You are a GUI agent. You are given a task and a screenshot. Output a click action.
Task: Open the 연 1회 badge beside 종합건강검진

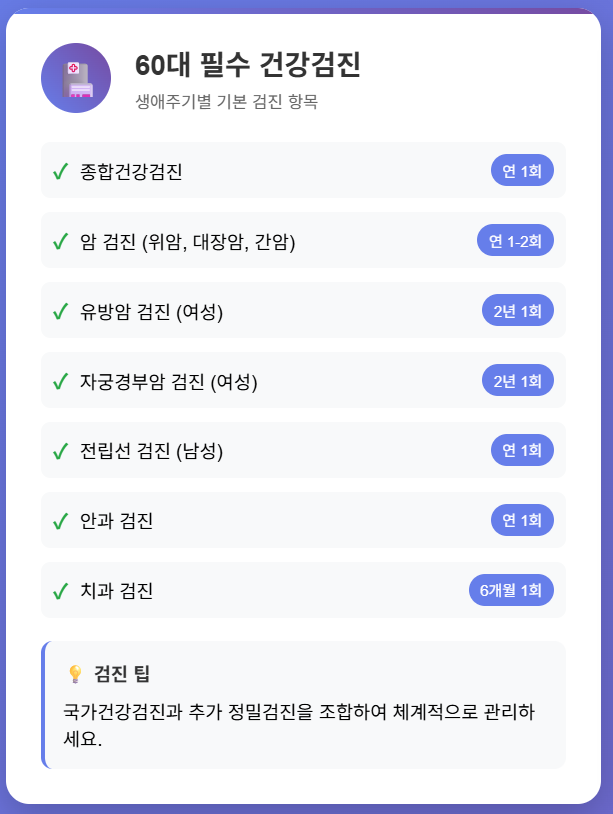525,170
